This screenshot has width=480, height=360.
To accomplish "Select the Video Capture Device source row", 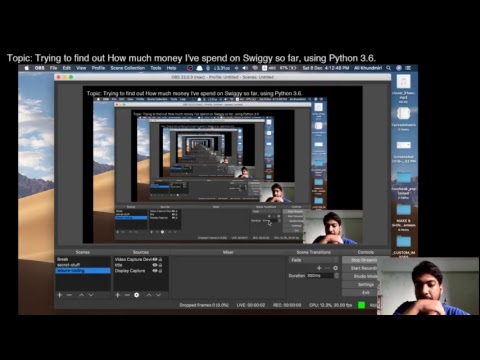I will (x=140, y=259).
